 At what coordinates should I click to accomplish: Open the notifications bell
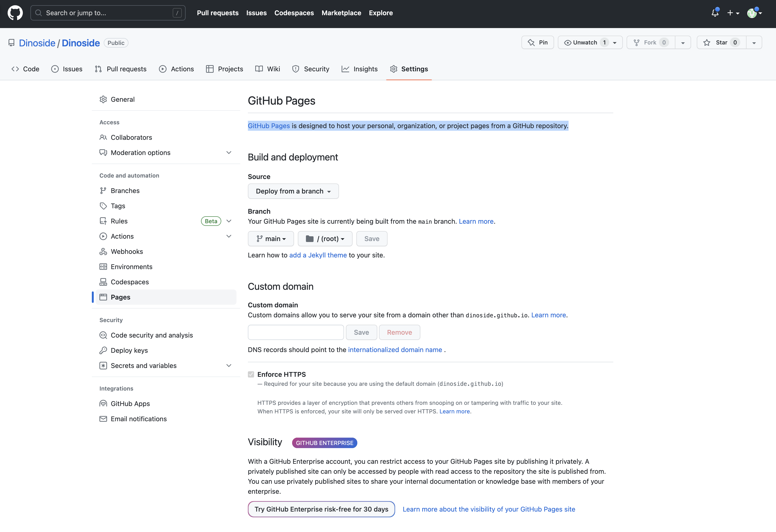pyautogui.click(x=715, y=13)
